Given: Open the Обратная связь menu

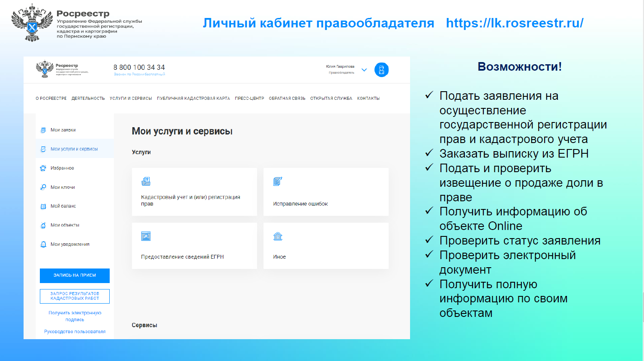Looking at the screenshot, I should [x=287, y=98].
